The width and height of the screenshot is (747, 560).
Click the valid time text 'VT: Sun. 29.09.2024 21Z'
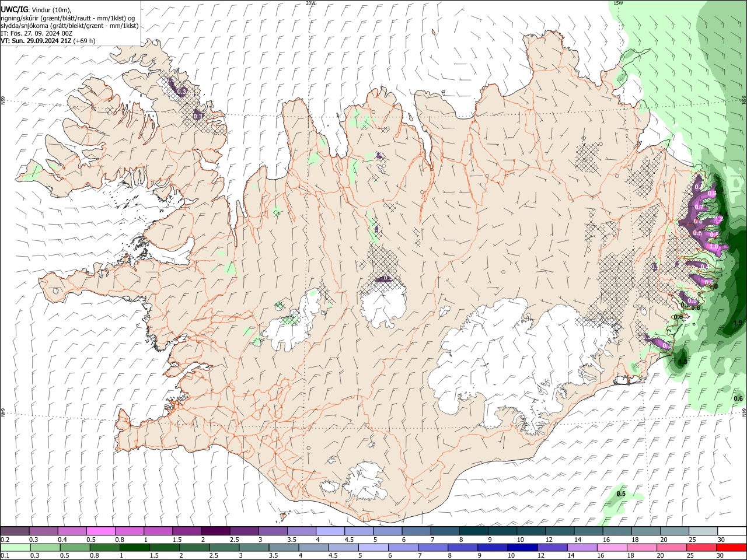point(36,41)
